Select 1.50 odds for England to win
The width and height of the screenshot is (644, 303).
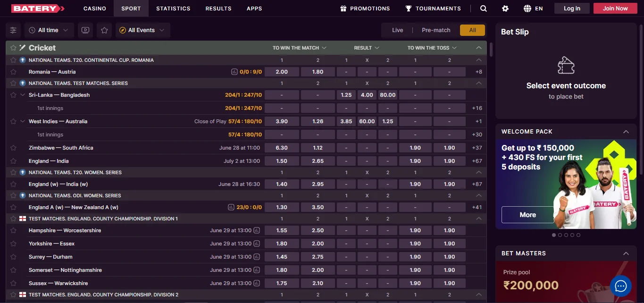tap(282, 161)
